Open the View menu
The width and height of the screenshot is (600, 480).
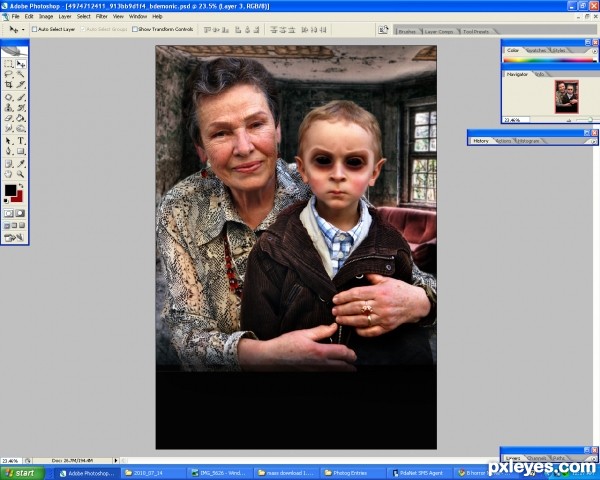tap(118, 16)
